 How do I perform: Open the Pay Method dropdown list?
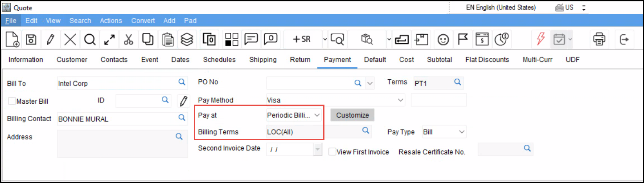coord(400,100)
